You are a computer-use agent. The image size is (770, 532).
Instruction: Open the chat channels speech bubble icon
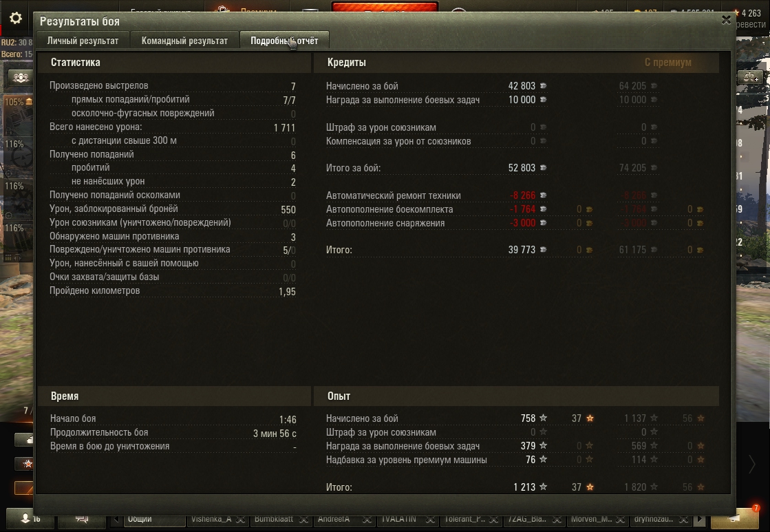pyautogui.click(x=81, y=519)
